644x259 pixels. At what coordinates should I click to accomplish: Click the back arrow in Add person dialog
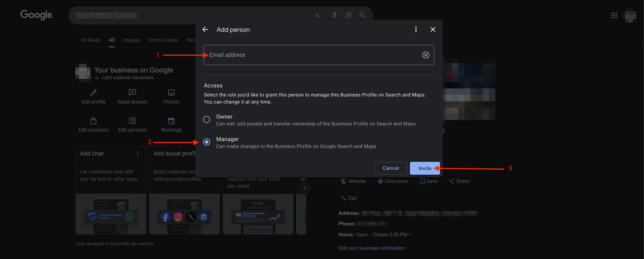click(x=205, y=29)
